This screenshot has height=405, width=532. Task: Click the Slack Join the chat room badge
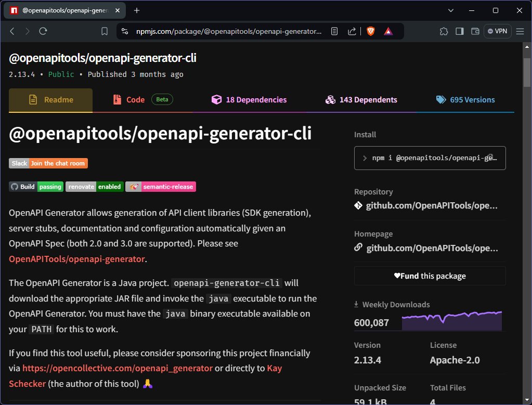[48, 163]
